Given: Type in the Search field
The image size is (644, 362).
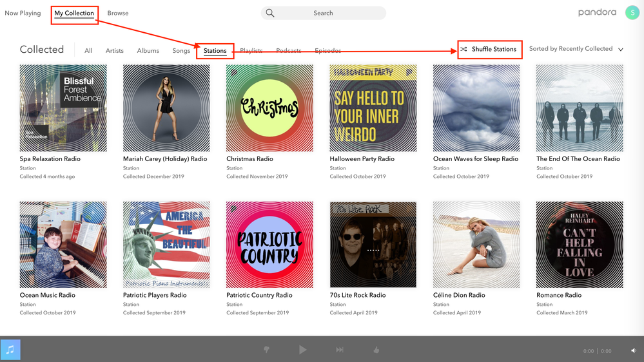Looking at the screenshot, I should pyautogui.click(x=329, y=13).
